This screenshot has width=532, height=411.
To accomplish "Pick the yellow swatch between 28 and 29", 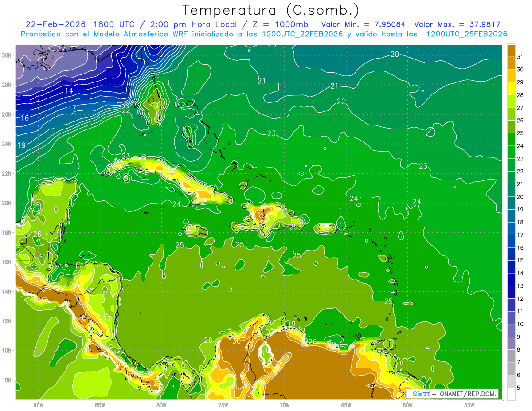I will (511, 88).
